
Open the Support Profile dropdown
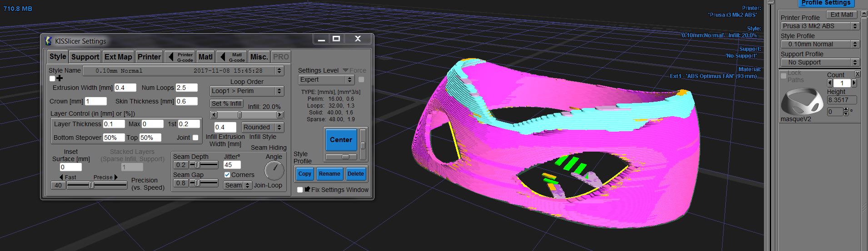(x=819, y=62)
